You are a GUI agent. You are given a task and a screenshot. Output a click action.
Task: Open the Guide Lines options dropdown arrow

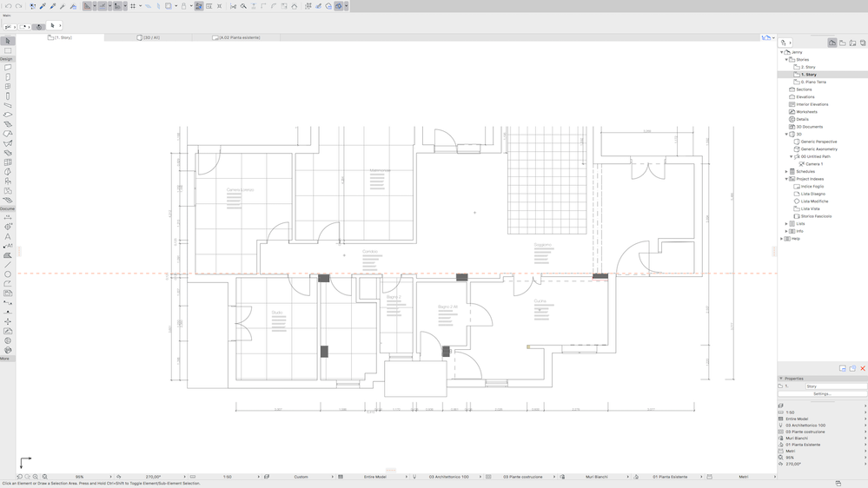click(95, 6)
